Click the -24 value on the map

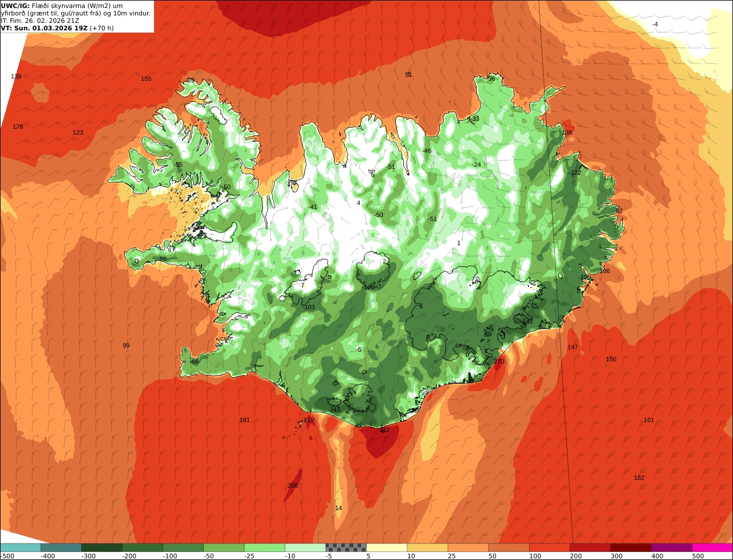[x=476, y=164]
